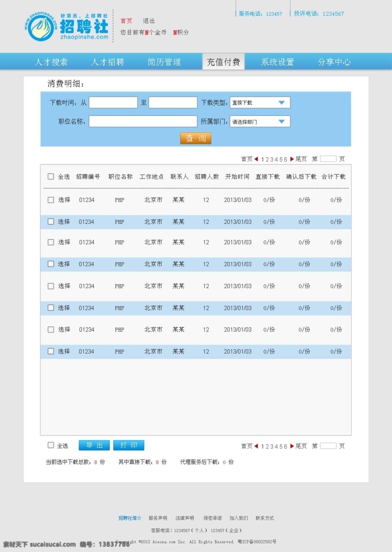
Task: Click the blue 打印 button
Action: [x=129, y=445]
